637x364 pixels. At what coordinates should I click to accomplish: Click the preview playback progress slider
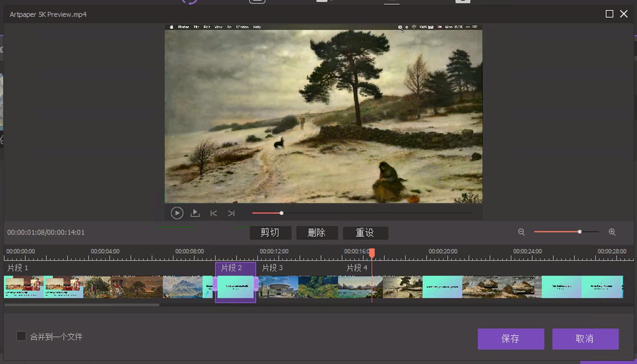point(362,213)
